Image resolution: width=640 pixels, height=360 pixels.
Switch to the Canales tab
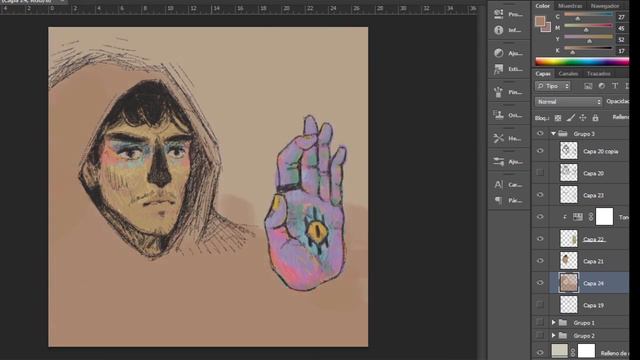(x=568, y=73)
